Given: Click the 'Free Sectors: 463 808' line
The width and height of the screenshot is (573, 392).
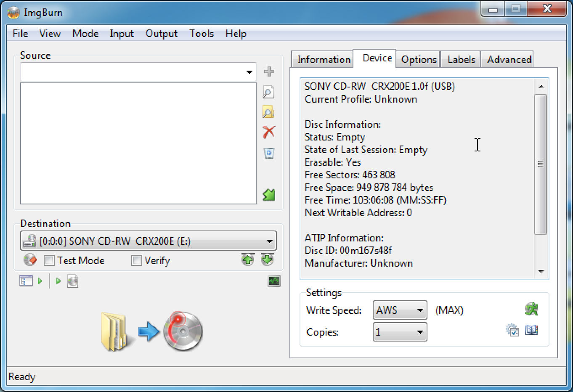Looking at the screenshot, I should pos(350,175).
